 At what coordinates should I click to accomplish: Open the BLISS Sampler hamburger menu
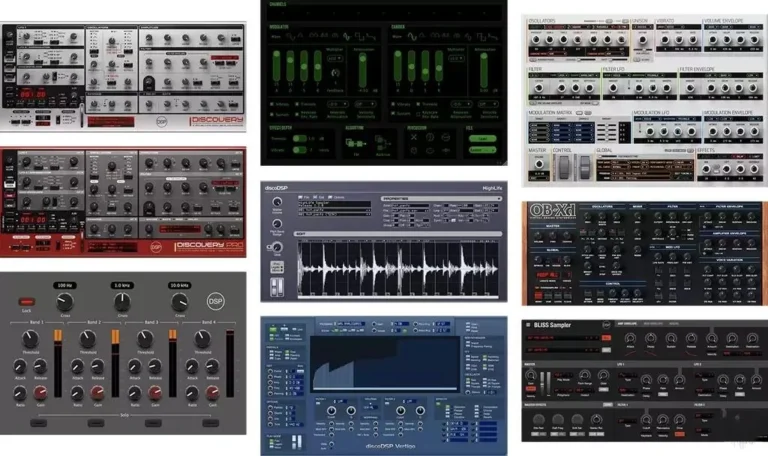point(528,325)
